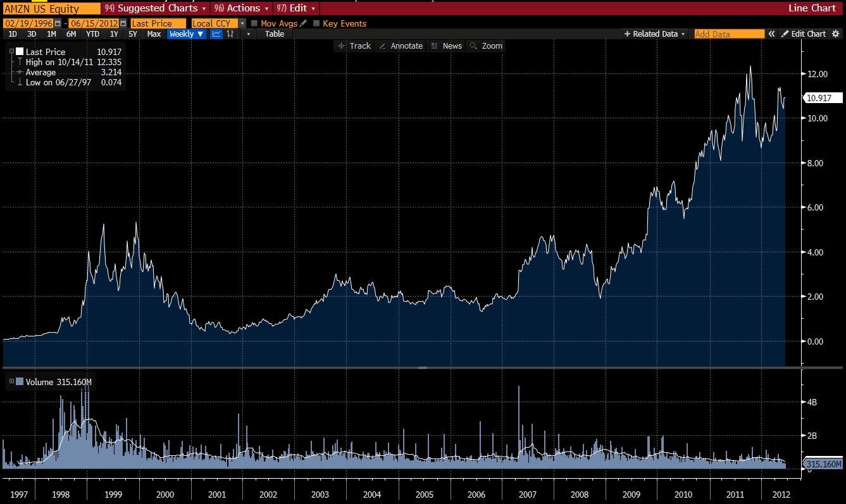
Task: Click the 12.00 price axis label
Action: (x=818, y=74)
